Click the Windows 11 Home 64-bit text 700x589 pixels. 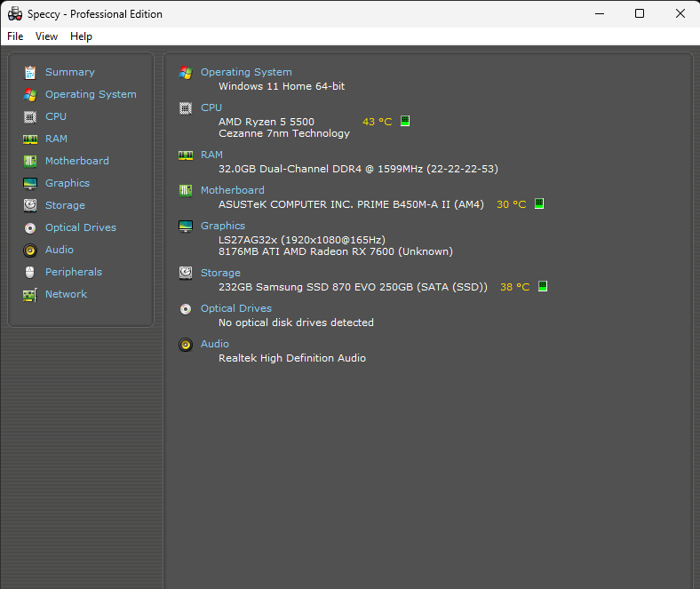(x=282, y=86)
